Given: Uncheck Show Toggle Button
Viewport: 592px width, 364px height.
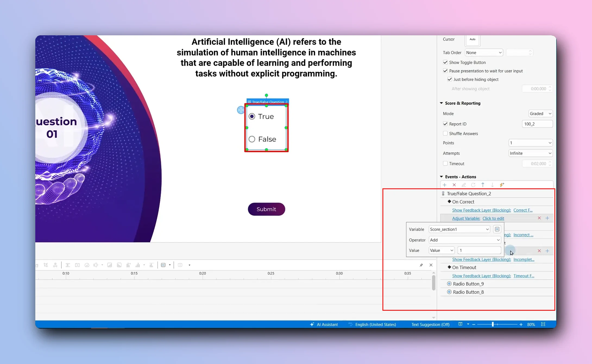Looking at the screenshot, I should 445,62.
